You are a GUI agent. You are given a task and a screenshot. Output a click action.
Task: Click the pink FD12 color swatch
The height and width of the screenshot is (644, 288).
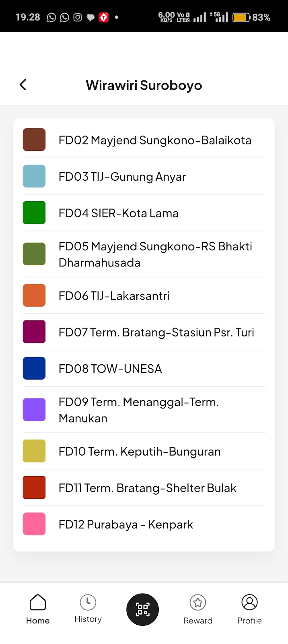(x=34, y=524)
